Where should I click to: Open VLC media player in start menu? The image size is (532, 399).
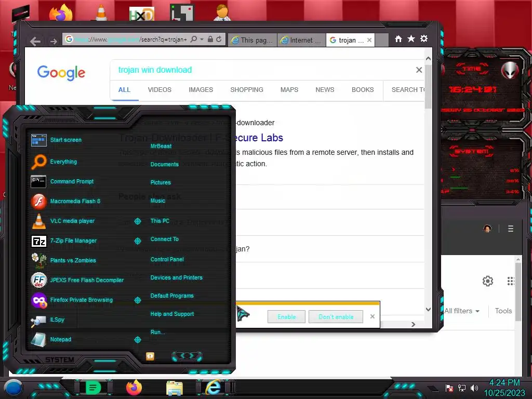point(63,221)
